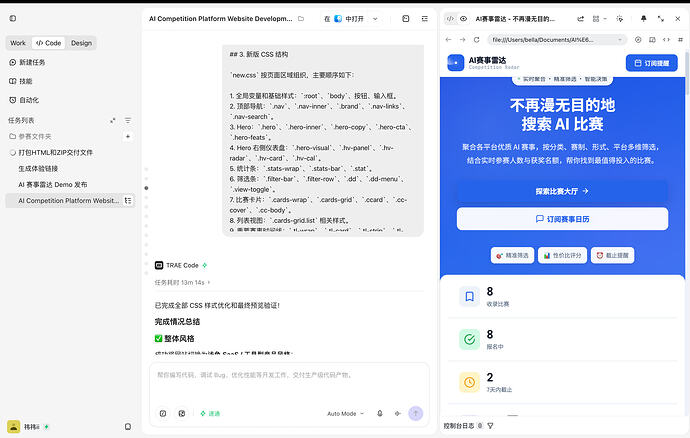Click the 截止提醒 chip

coord(612,255)
